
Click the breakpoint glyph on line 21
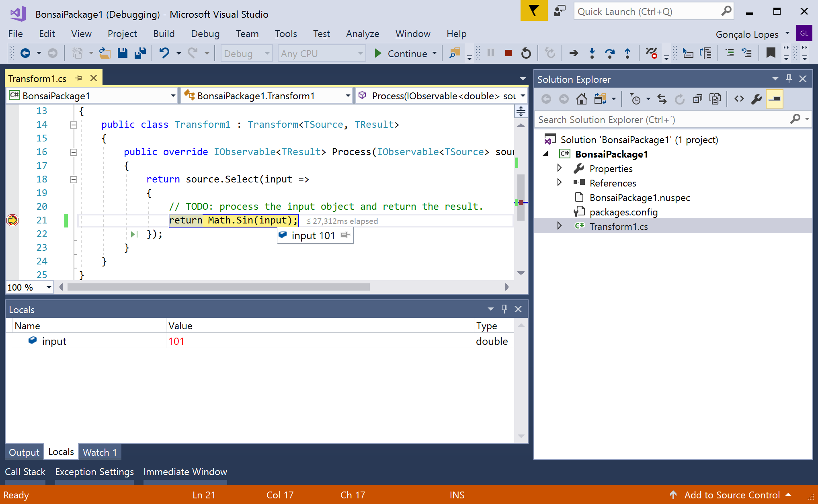[x=12, y=220]
